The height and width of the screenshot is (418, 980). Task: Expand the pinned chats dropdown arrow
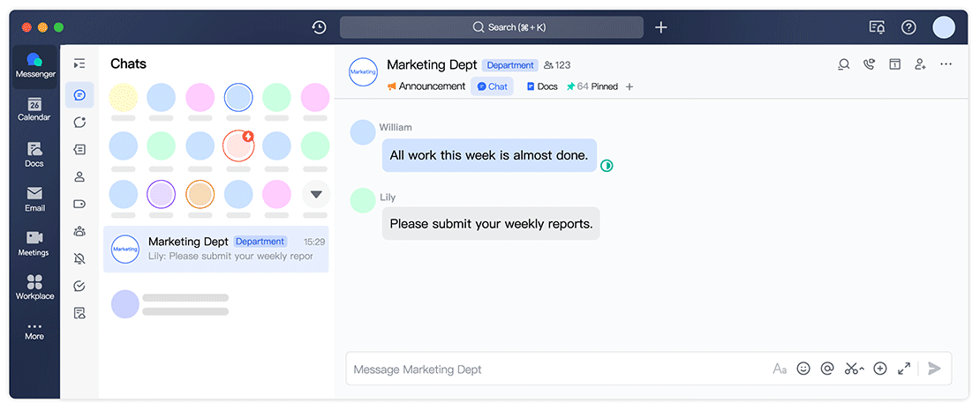(315, 194)
